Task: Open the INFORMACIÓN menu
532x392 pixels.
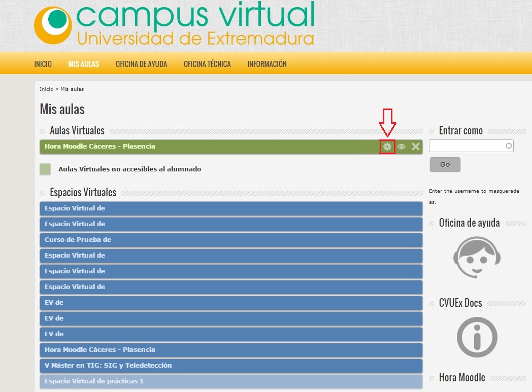Action: point(267,64)
